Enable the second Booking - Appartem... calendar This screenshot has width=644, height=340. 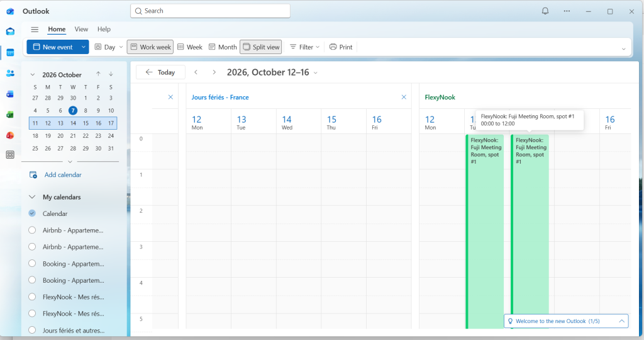pos(32,280)
